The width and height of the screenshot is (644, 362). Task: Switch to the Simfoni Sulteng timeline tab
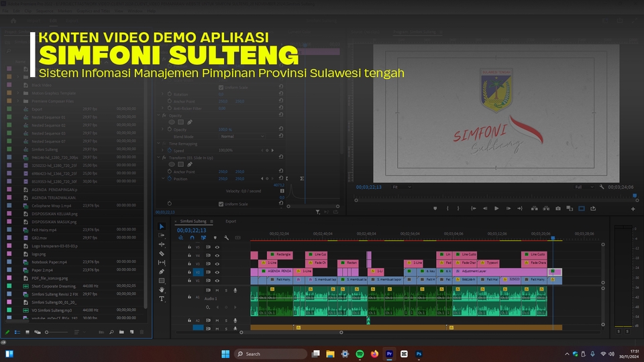(x=193, y=221)
